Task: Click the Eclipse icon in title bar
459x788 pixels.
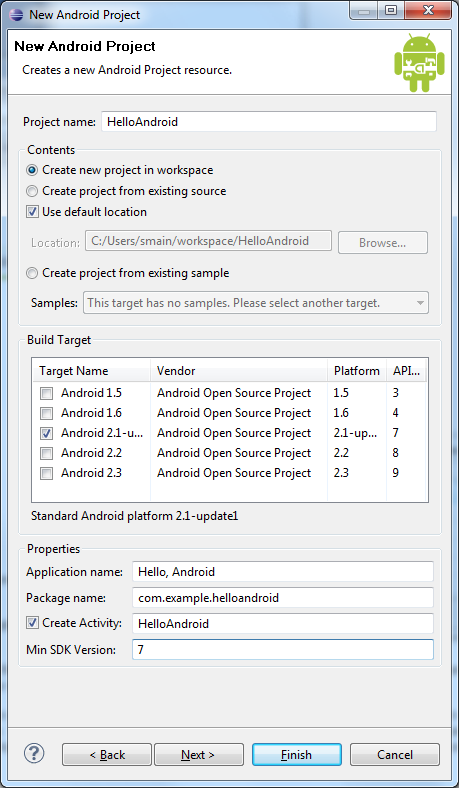Action: click(x=16, y=14)
